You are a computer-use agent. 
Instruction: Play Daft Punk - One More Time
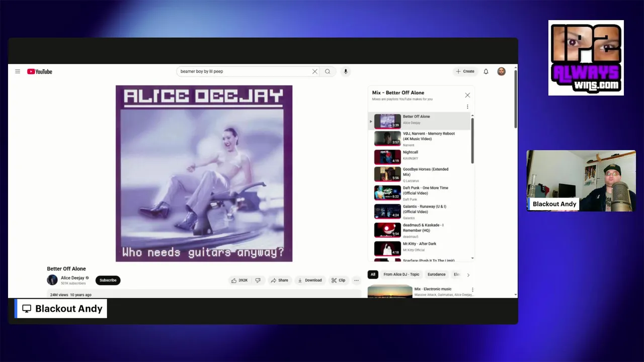[420, 193]
